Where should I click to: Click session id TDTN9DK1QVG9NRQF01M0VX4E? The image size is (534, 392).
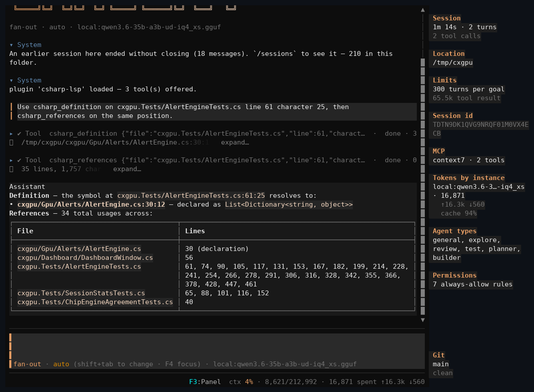[481, 125]
